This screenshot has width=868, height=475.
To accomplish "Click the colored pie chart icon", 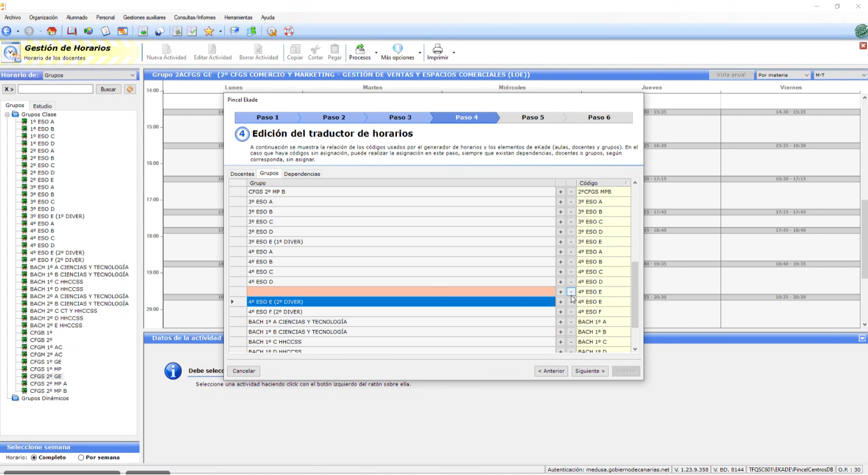I will pyautogui.click(x=88, y=31).
